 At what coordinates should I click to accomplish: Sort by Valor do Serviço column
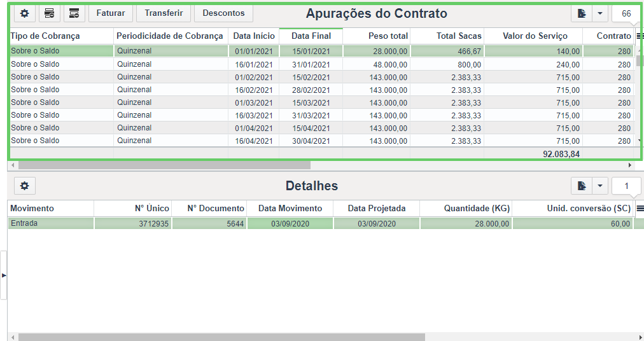(x=533, y=36)
